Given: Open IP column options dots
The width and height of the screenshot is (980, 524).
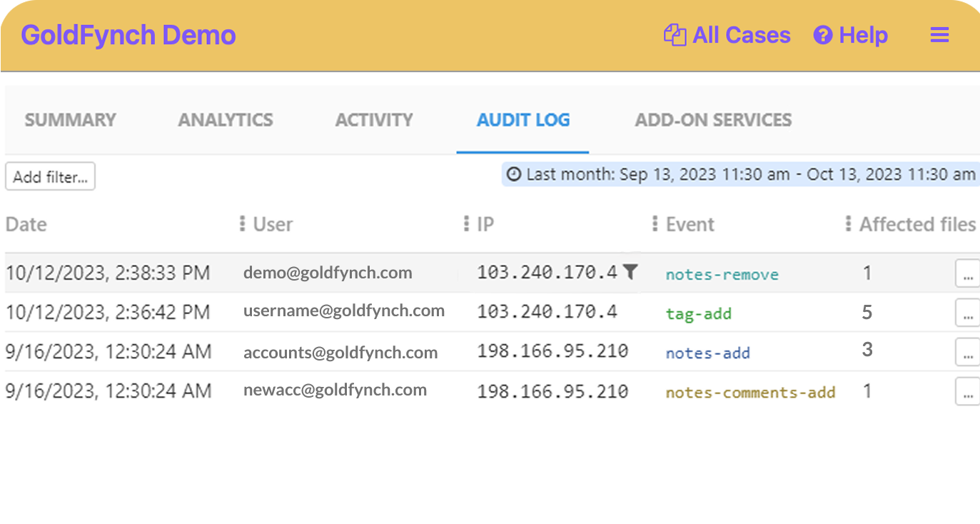Looking at the screenshot, I should pos(467,224).
